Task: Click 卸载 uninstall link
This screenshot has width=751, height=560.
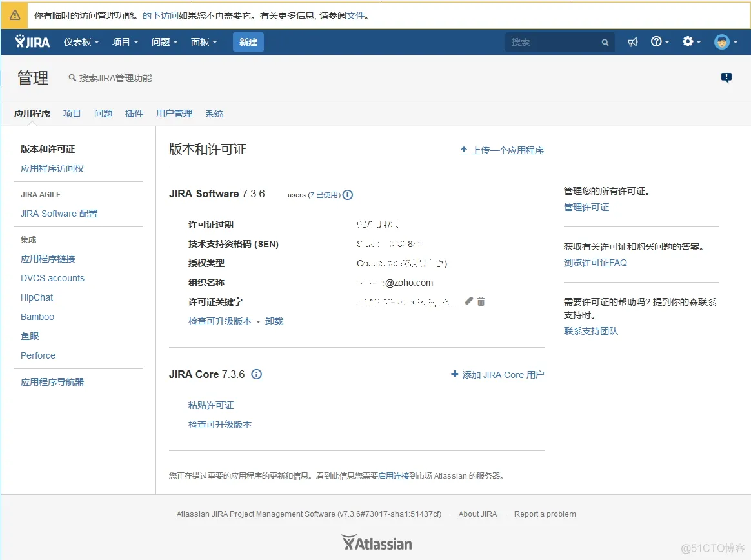Action: 274,321
